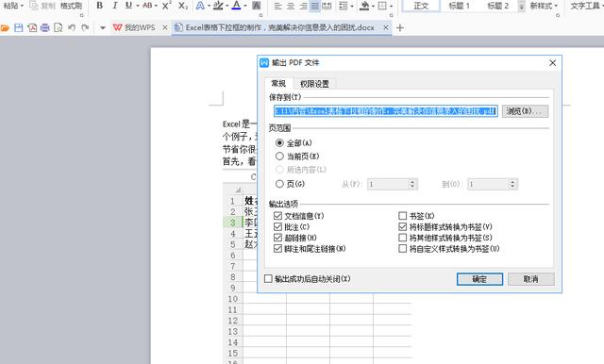The width and height of the screenshot is (604, 364).
Task: Export document to PDF from quick toolbar
Action: pos(32,27)
